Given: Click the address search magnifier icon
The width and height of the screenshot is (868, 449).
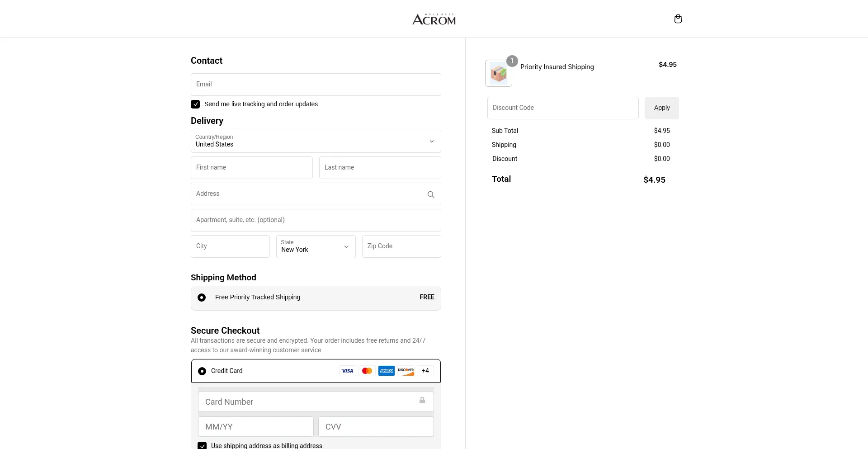Looking at the screenshot, I should coord(431,194).
